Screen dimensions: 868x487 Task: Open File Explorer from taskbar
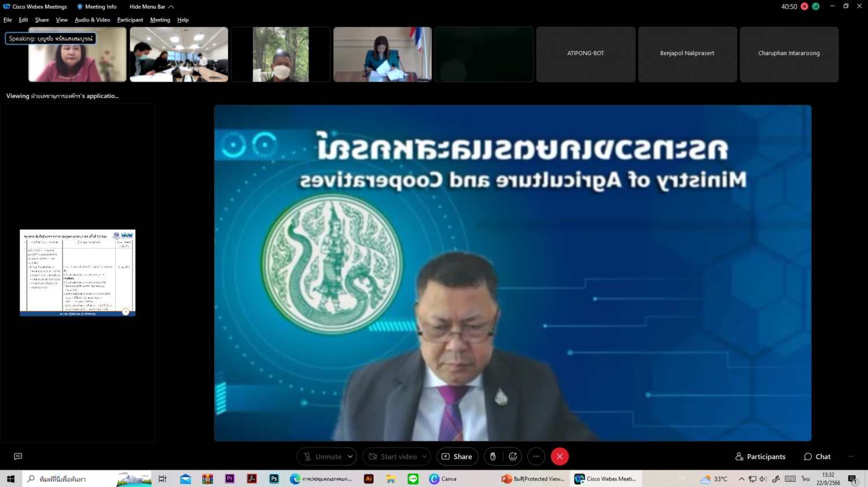[x=391, y=479]
